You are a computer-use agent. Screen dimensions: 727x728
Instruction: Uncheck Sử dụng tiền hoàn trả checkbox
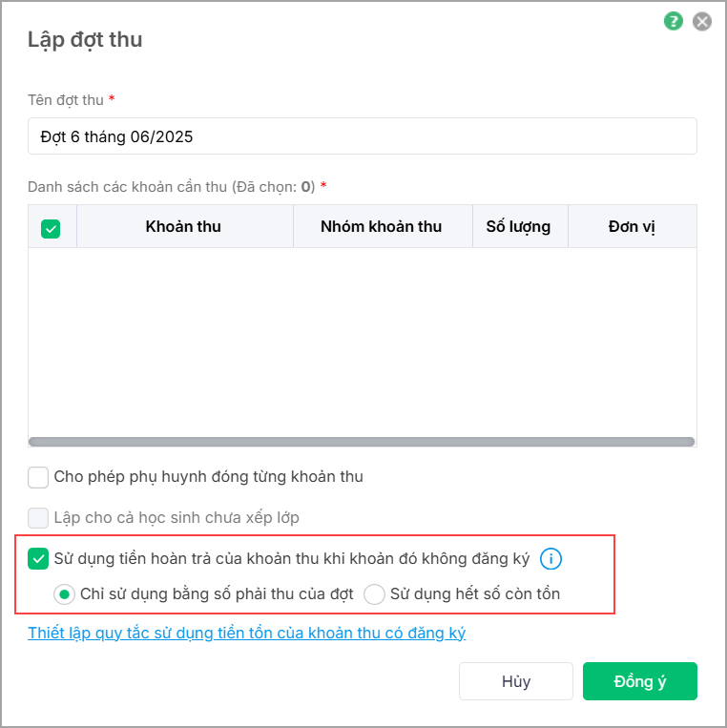(39, 558)
